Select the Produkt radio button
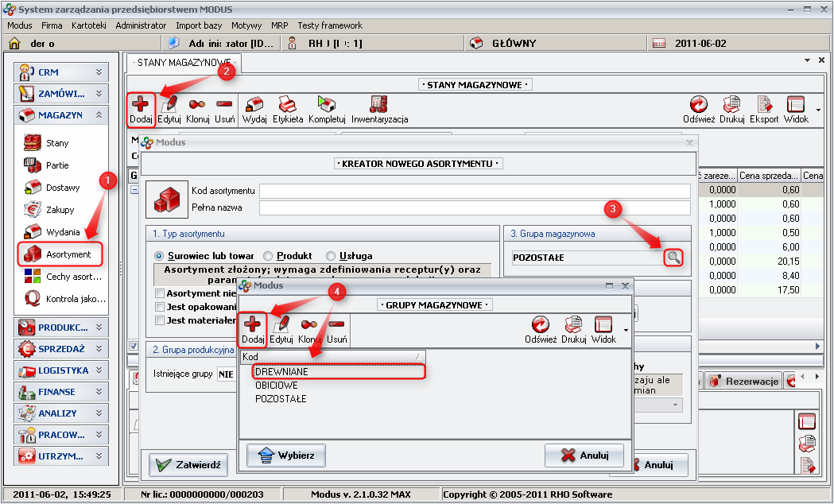This screenshot has height=504, width=834. 270,256
